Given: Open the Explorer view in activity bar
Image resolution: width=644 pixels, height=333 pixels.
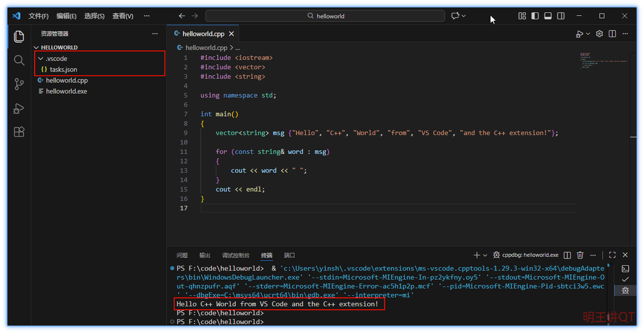Looking at the screenshot, I should pos(19,36).
